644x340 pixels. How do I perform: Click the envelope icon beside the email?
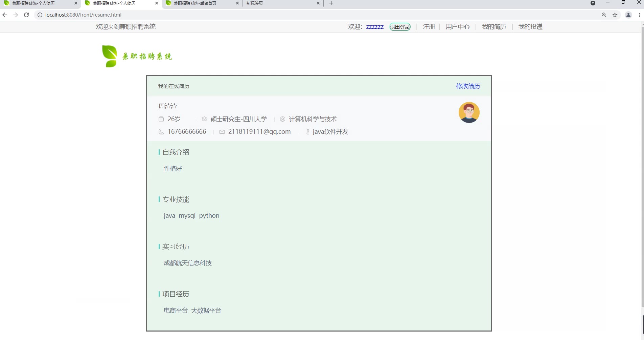coord(222,132)
